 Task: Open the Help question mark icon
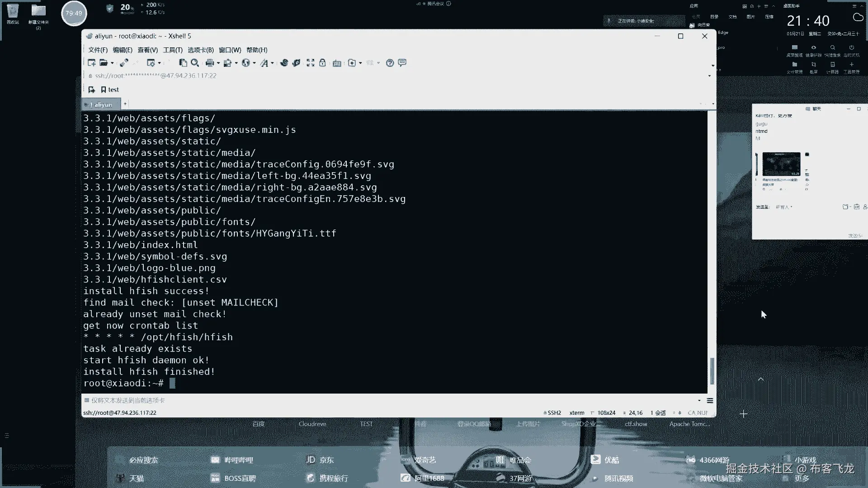click(x=390, y=63)
